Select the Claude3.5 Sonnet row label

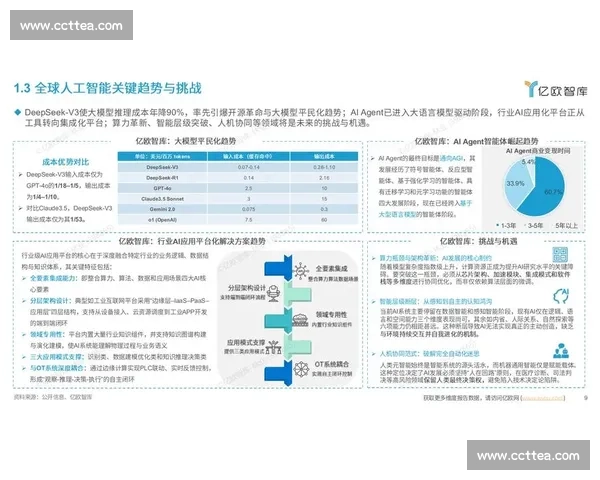pos(162,199)
